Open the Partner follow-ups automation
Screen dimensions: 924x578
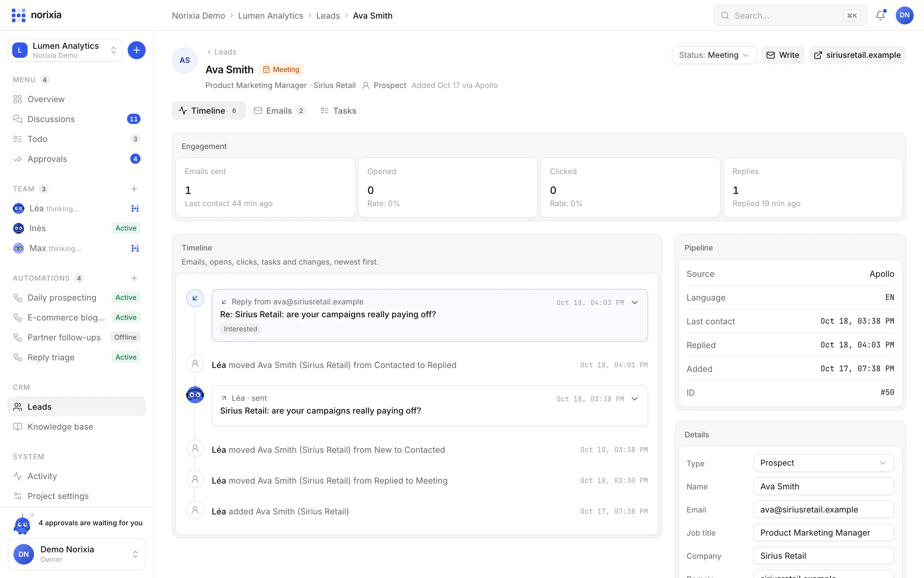(76, 337)
